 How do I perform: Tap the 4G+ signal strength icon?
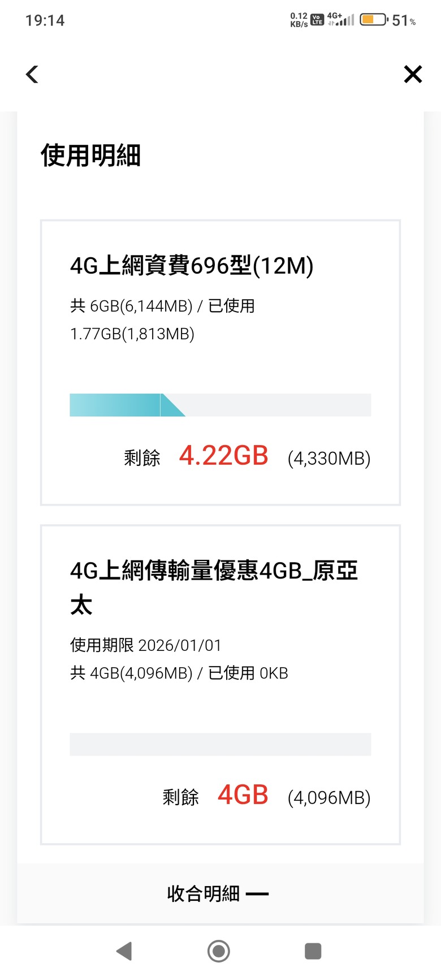(x=341, y=20)
